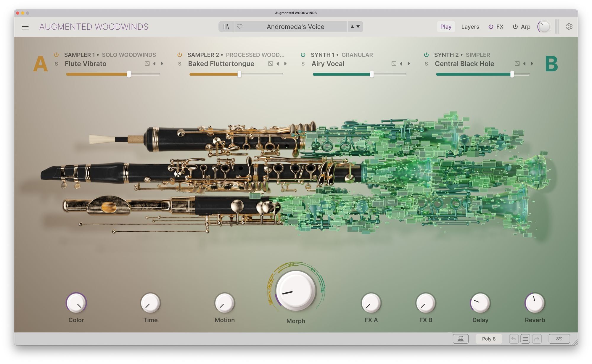Click the redo arrow in status bar
Screen dimensions: 592x364
coord(536,339)
